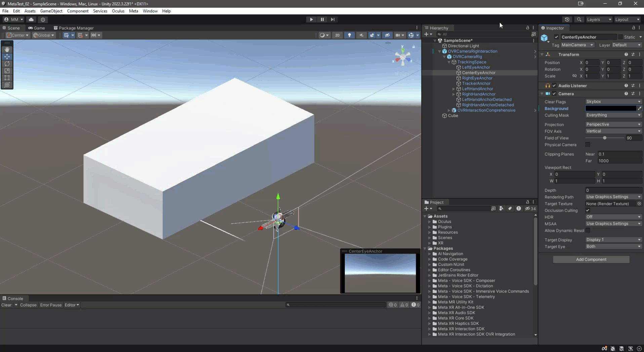Viewport: 644px width, 352px height.
Task: Disable the Audio Listener component checkbox
Action: 554,86
